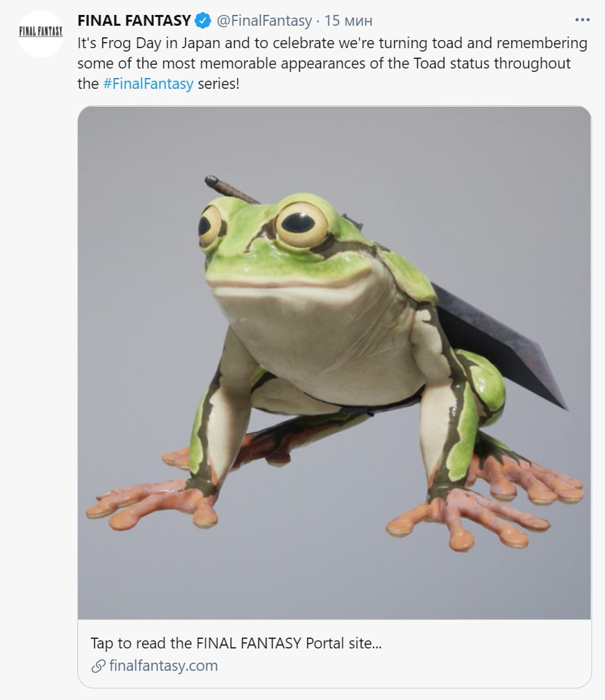605x700 pixels.
Task: Open the frog image preview
Action: point(334,362)
